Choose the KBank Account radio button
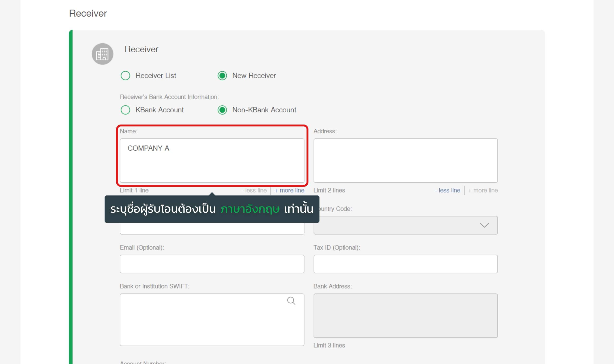Viewport: 614px width, 364px height. click(125, 110)
